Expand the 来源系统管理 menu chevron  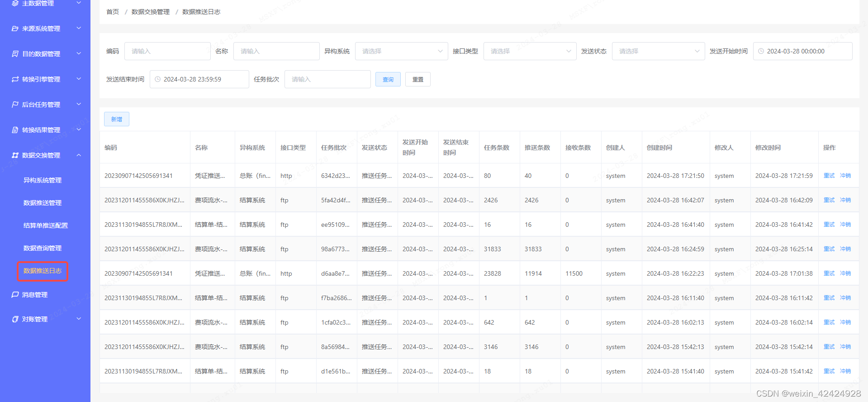coord(79,28)
